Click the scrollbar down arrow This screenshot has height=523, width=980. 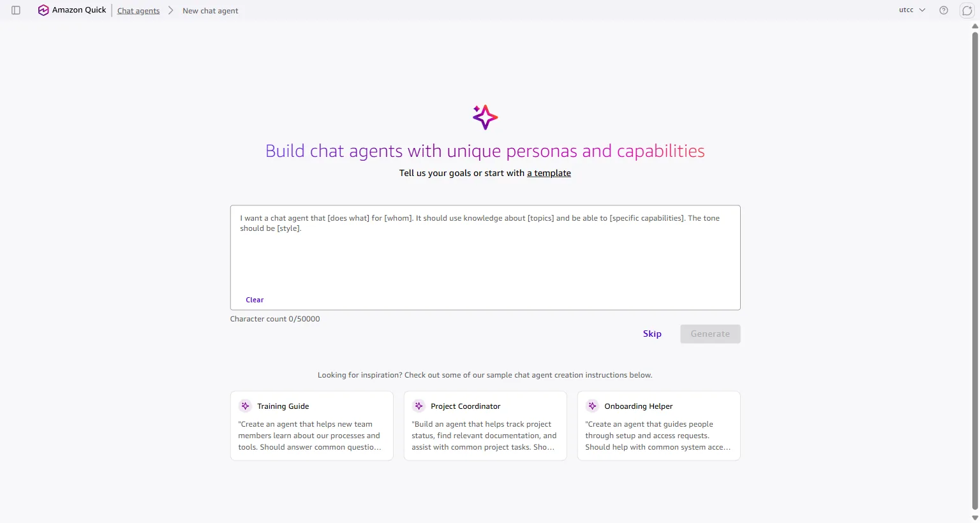[975, 518]
